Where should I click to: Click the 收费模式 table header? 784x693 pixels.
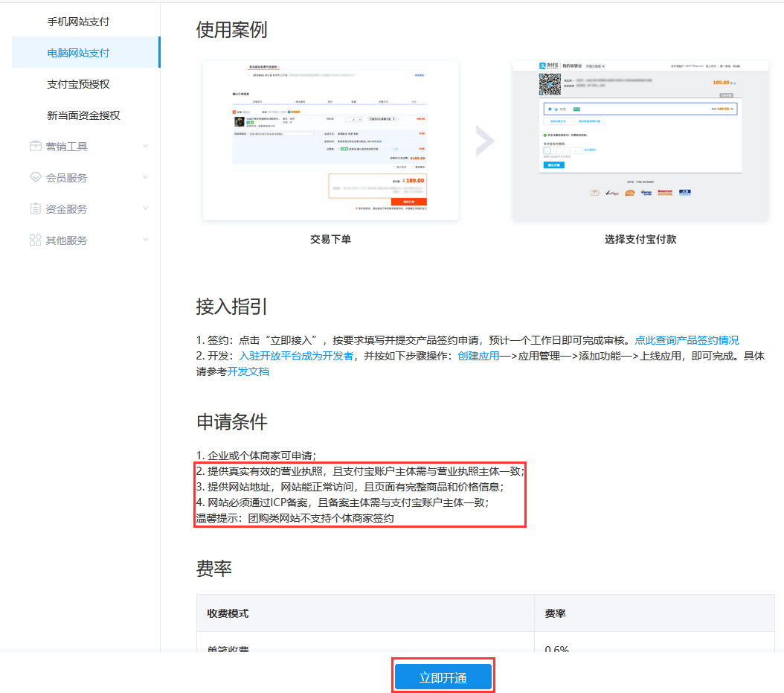click(x=228, y=613)
